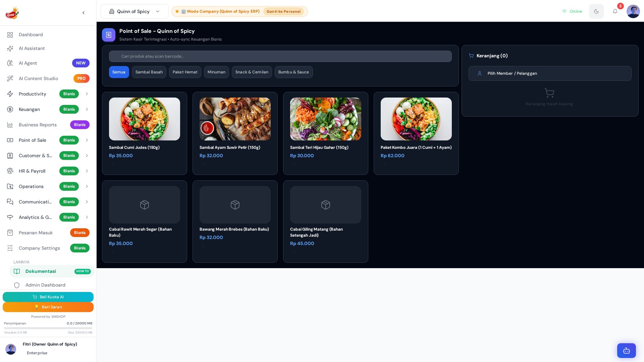Expand the Customer & Sales menu chevron
Image resolution: width=644 pixels, height=362 pixels.
87,156
